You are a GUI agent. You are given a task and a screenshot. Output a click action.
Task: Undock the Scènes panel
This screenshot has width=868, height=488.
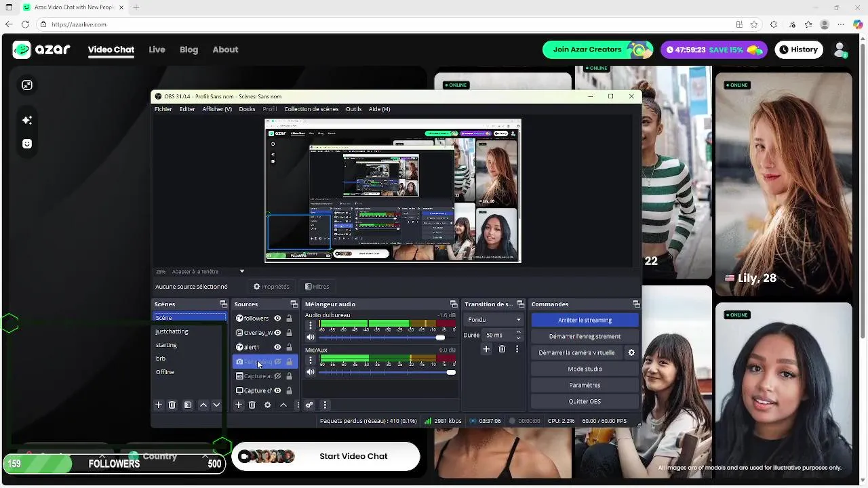[223, 304]
